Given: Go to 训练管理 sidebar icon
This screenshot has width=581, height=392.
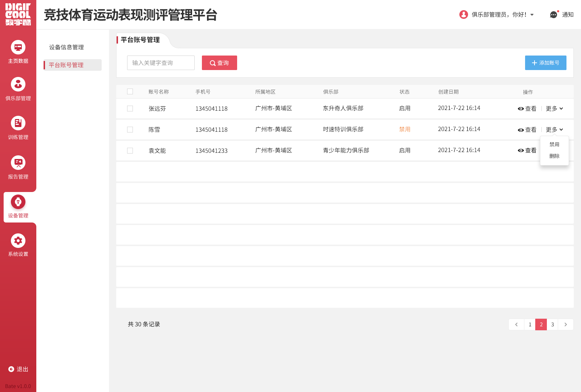Looking at the screenshot, I should [18, 123].
